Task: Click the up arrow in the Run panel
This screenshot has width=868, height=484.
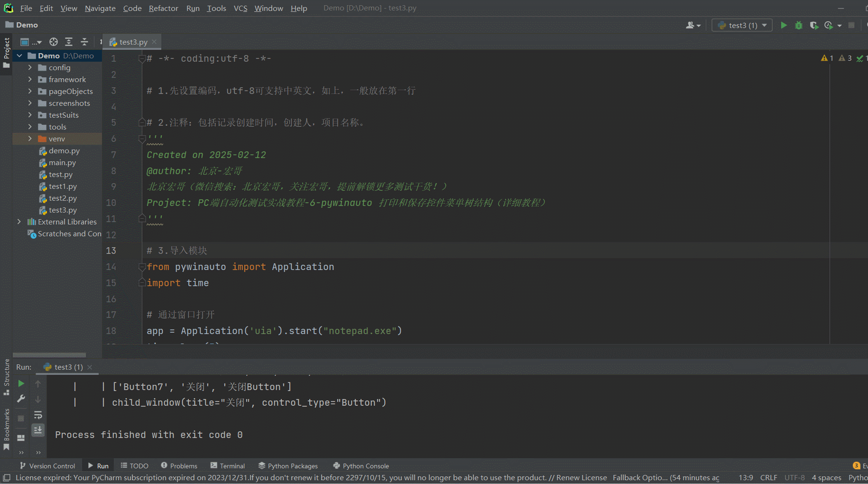Action: pos(38,383)
